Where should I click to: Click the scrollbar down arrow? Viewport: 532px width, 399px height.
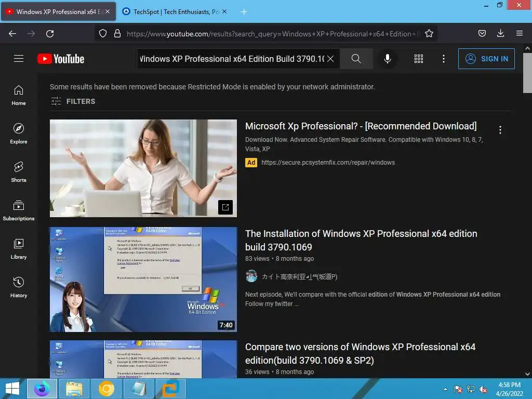pos(527,374)
